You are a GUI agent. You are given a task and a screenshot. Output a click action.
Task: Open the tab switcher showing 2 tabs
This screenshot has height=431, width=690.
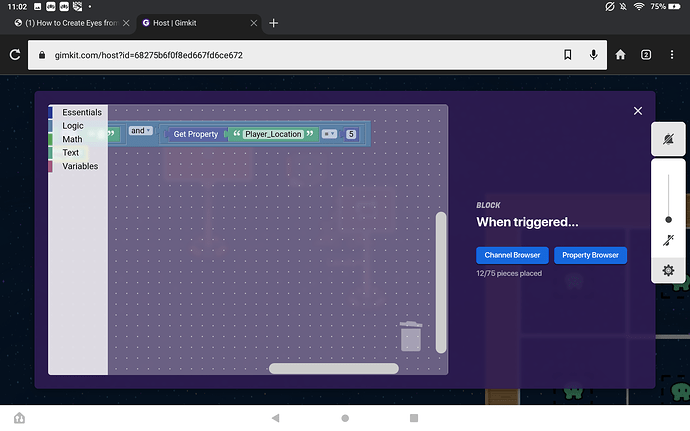point(646,55)
